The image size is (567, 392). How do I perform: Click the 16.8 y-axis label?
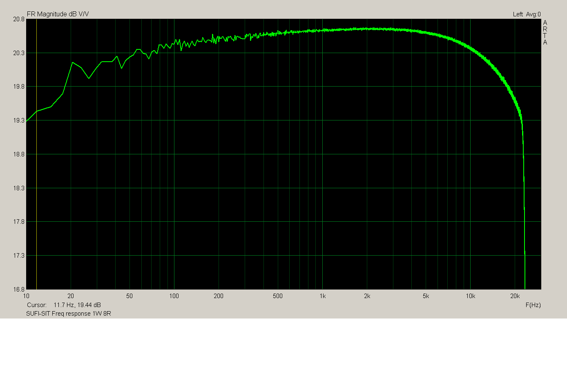[x=19, y=290]
